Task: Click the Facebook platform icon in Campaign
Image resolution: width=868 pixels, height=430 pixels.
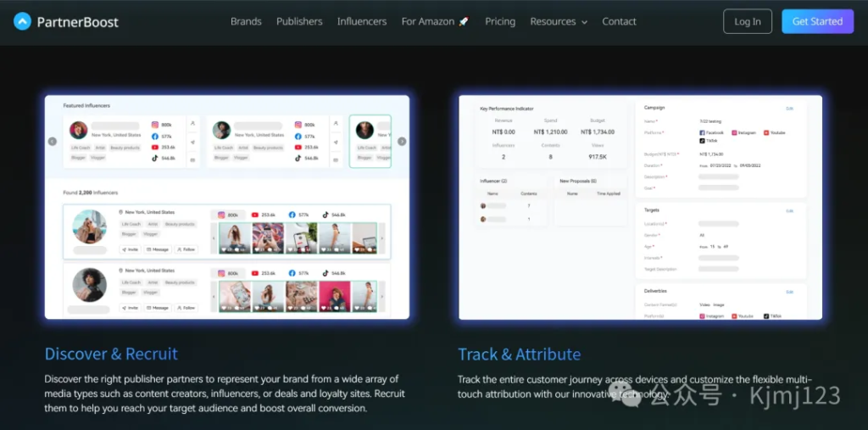Action: 702,133
